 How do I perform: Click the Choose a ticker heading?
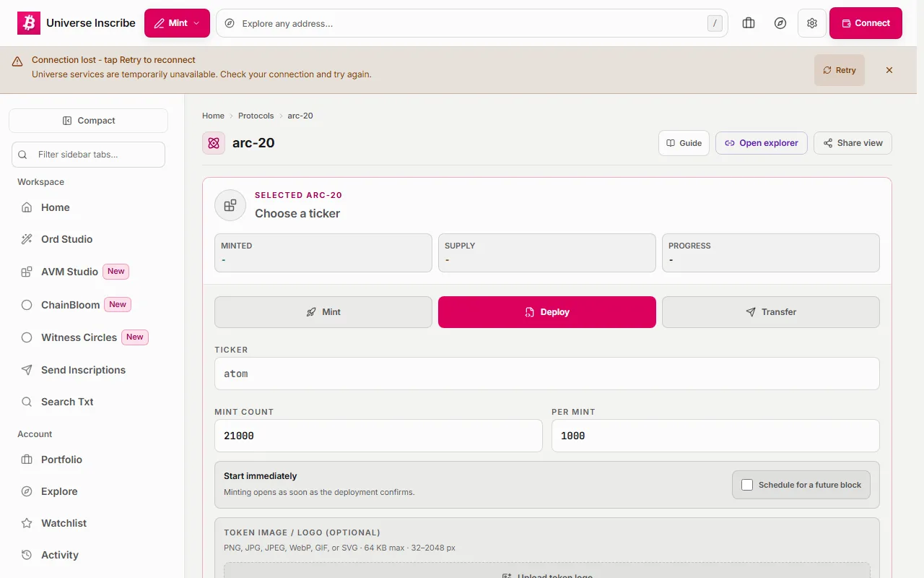point(297,214)
